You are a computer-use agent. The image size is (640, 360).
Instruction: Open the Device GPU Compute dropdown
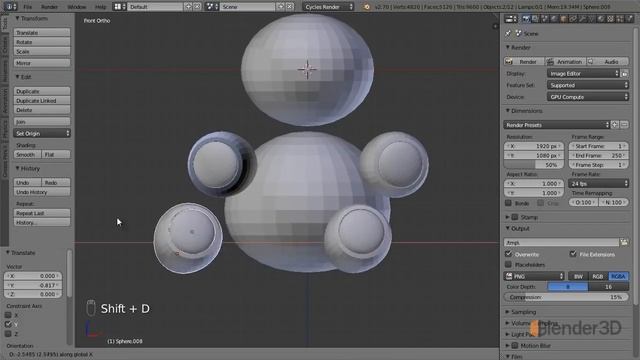pos(588,97)
